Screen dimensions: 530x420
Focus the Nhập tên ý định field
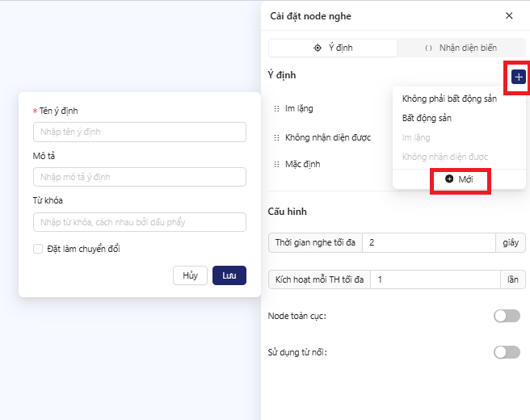140,132
